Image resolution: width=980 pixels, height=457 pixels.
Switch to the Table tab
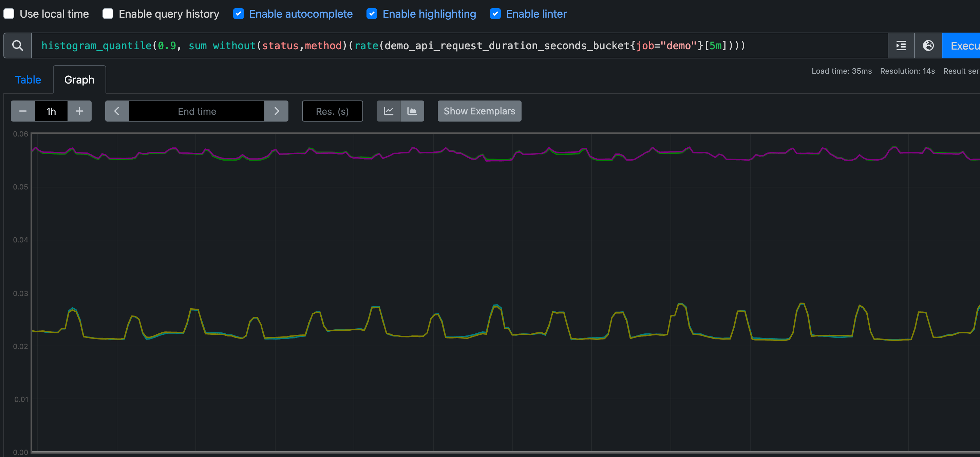[x=28, y=79]
